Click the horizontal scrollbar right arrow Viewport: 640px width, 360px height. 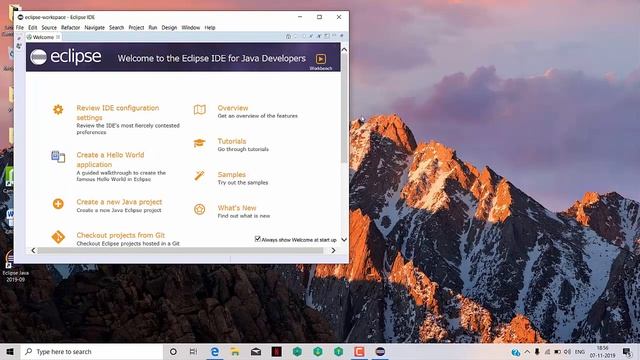[333, 250]
